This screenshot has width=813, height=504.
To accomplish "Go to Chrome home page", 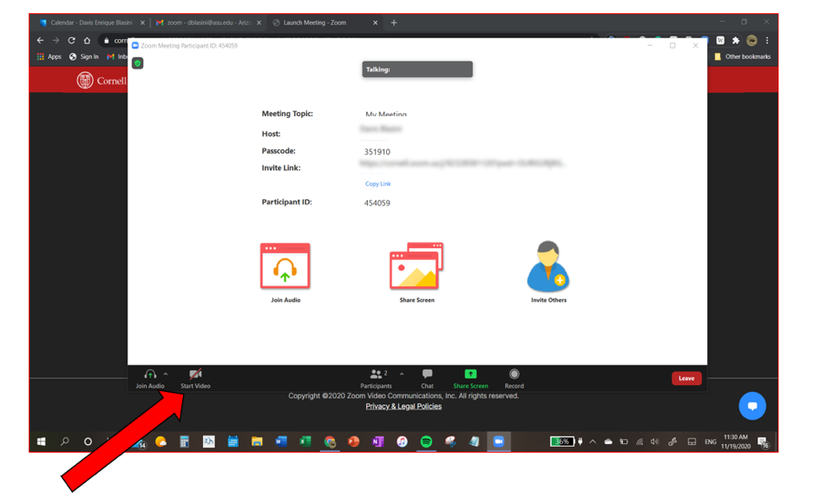I will click(x=87, y=41).
